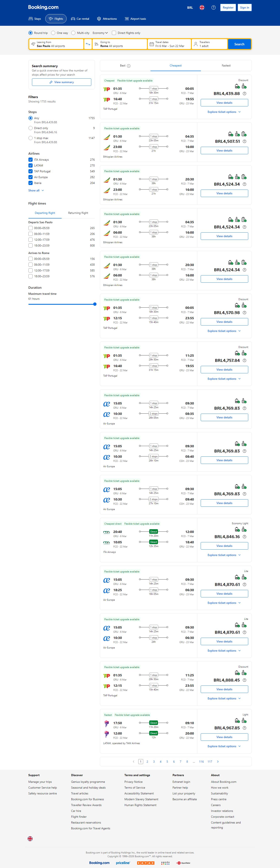This screenshot has width=280, height=868.
Task: Click the Booking.com logo in header
Action: pyautogui.click(x=43, y=7)
